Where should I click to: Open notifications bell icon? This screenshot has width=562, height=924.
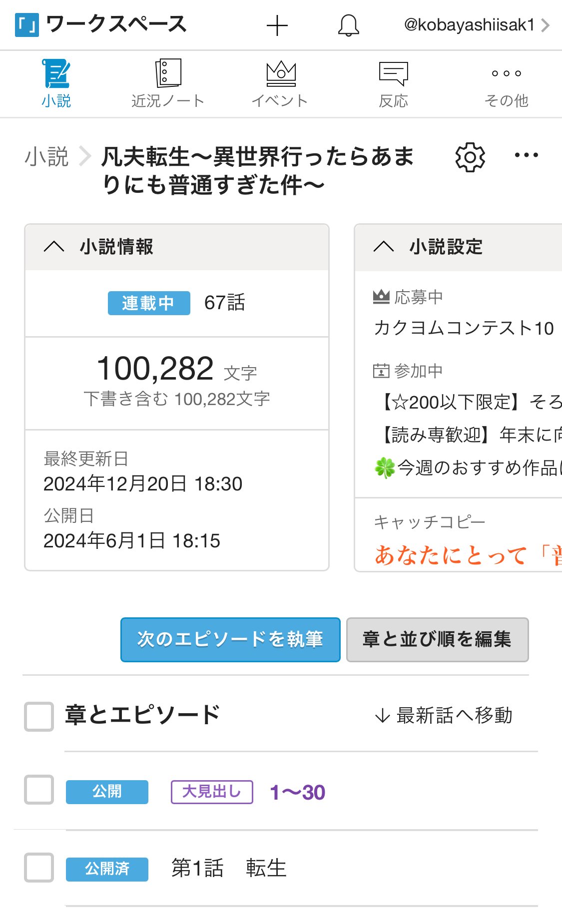tap(348, 25)
